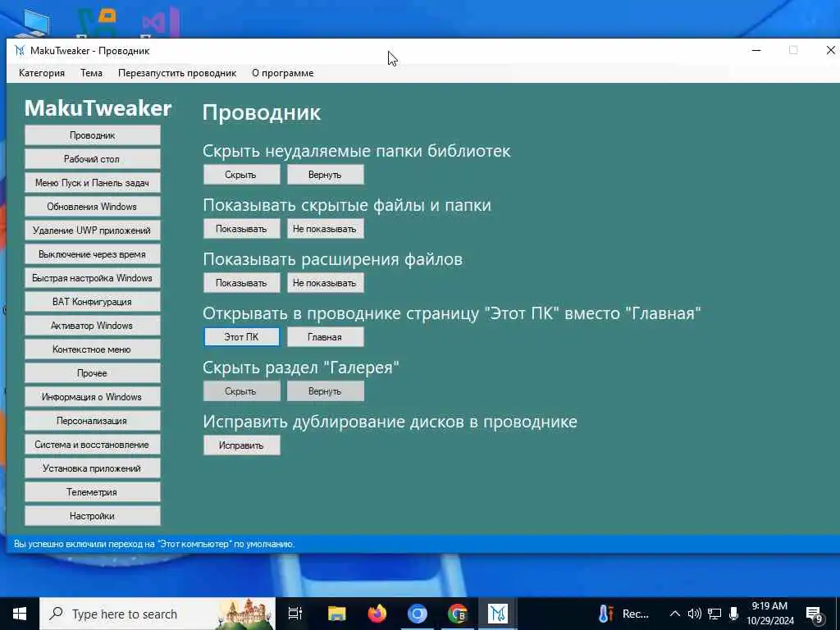The width and height of the screenshot is (840, 630).
Task: Open clock showing 9:19 AM
Action: (x=769, y=614)
